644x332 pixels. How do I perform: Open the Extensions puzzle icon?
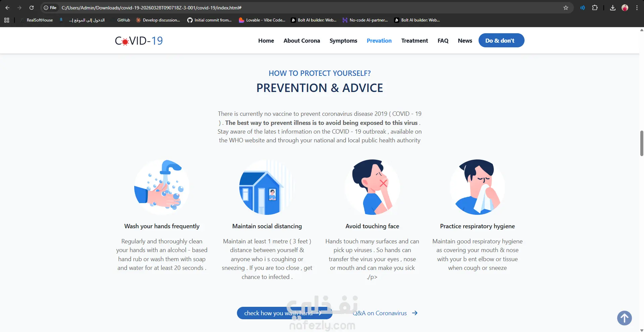tap(595, 8)
